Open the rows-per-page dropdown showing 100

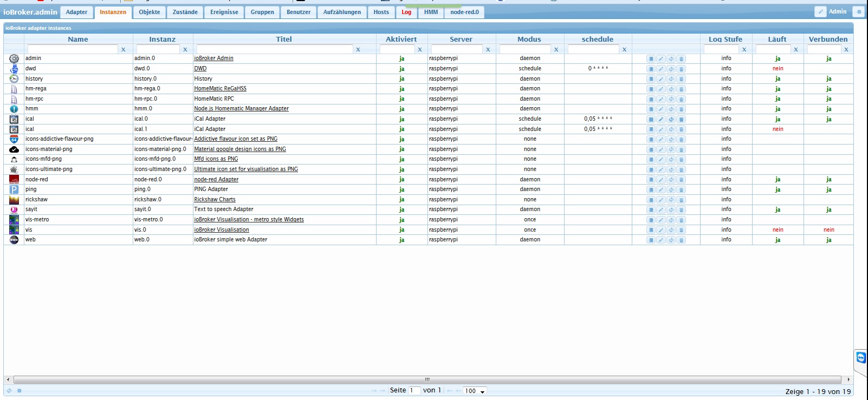(x=475, y=391)
